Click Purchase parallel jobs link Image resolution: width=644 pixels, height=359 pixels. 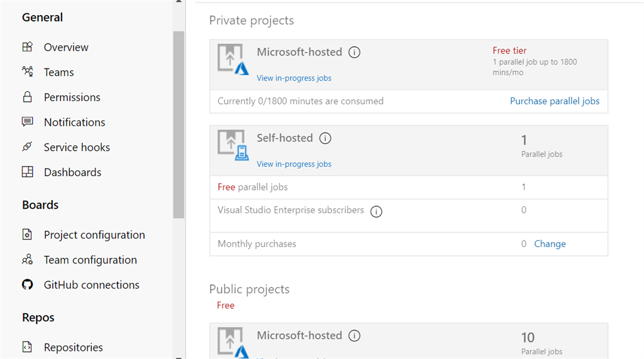555,101
